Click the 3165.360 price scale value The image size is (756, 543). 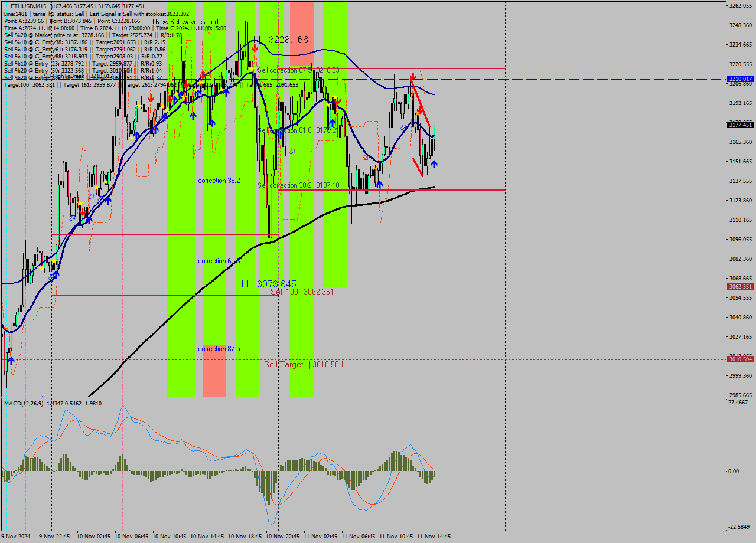[x=740, y=142]
